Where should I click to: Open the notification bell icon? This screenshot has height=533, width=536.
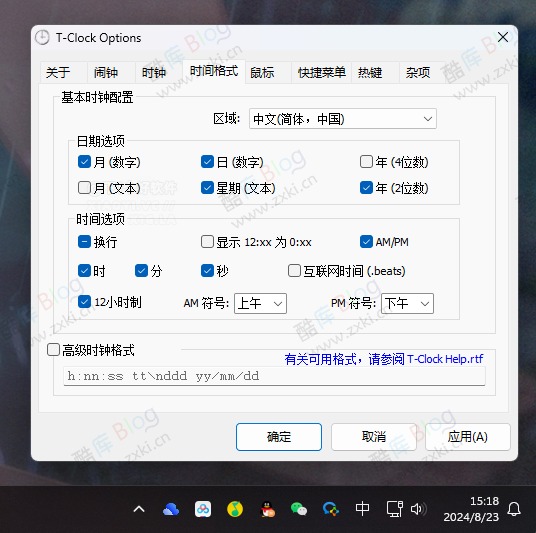pos(514,509)
